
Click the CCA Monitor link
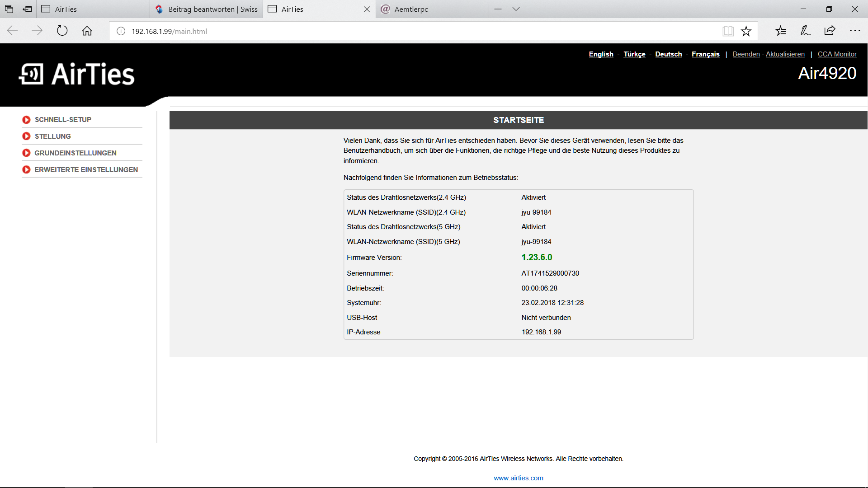click(x=837, y=54)
